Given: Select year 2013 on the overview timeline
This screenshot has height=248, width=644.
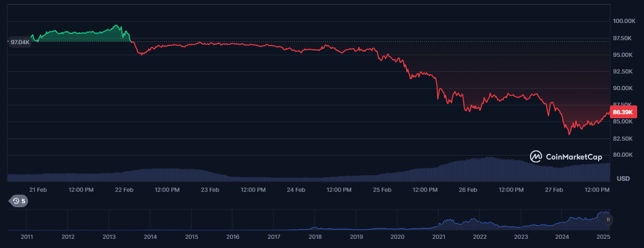Looking at the screenshot, I should click(109, 237).
